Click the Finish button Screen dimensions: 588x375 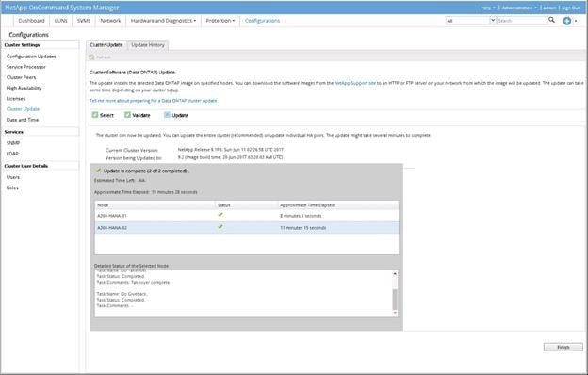[x=563, y=348]
